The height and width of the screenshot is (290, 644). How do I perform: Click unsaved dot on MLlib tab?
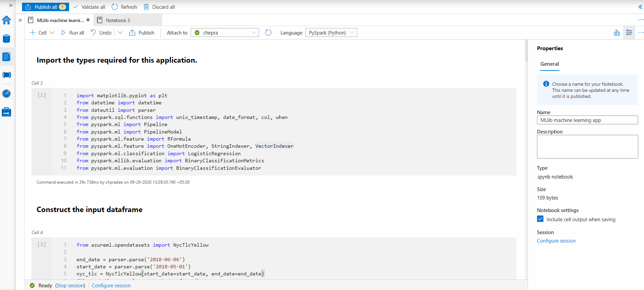click(88, 20)
